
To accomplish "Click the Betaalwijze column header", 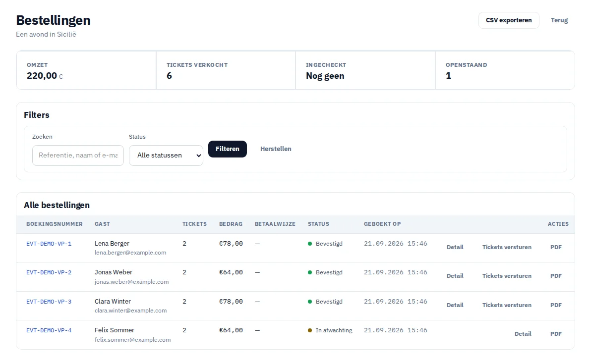I will pyautogui.click(x=275, y=224).
